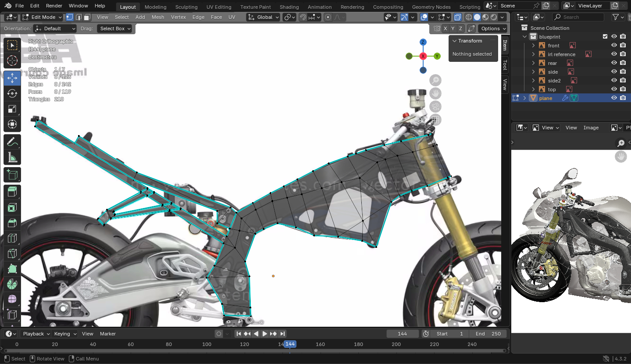Jump to the end frame
631x364 pixels.
[282, 334]
